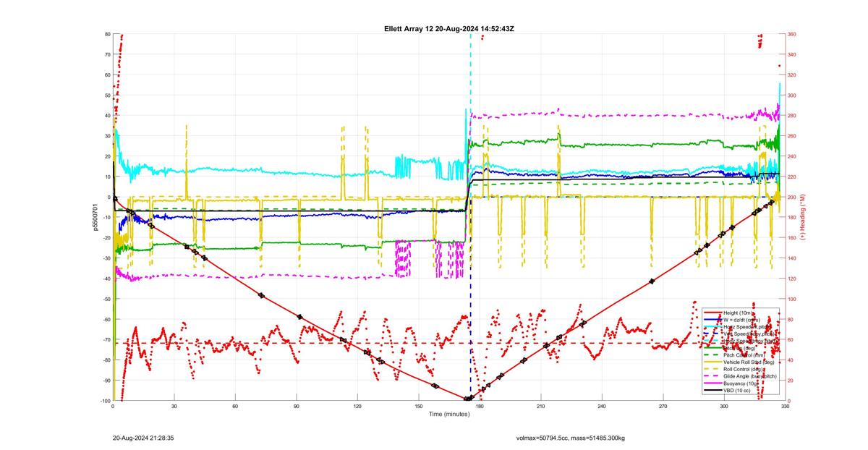Click the x-axis tick label '30'
This screenshot has height=450, width=868.
pos(174,407)
